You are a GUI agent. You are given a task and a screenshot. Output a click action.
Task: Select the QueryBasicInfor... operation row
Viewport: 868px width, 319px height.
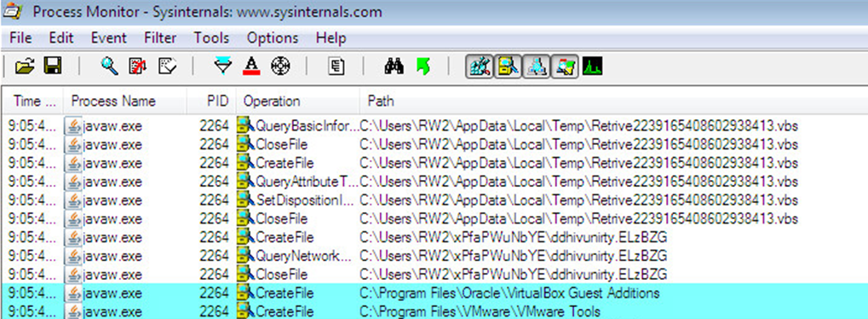click(434, 126)
